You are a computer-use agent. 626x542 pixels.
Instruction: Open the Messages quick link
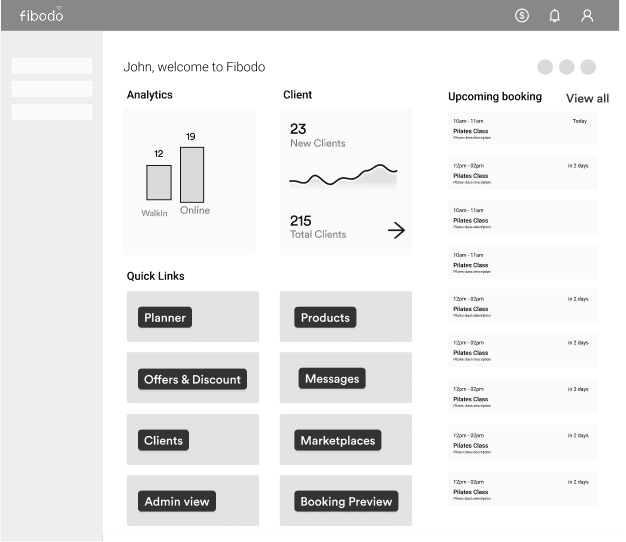pos(332,378)
